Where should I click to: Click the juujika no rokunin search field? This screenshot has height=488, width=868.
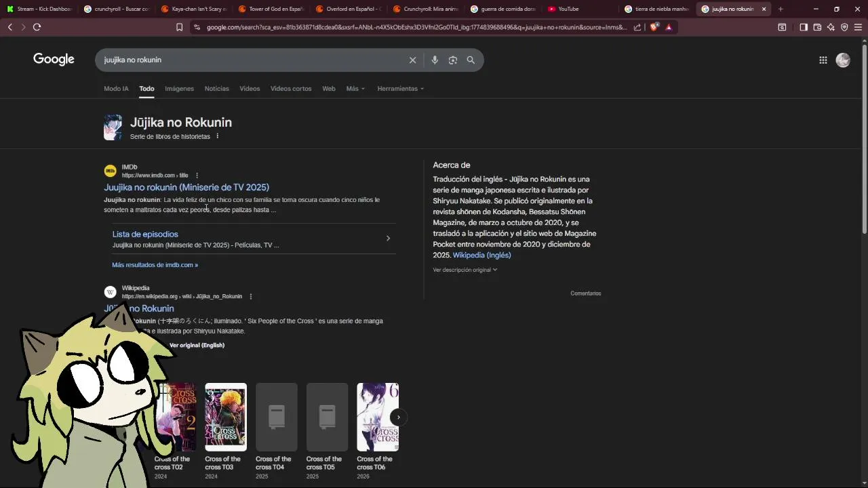pos(251,60)
